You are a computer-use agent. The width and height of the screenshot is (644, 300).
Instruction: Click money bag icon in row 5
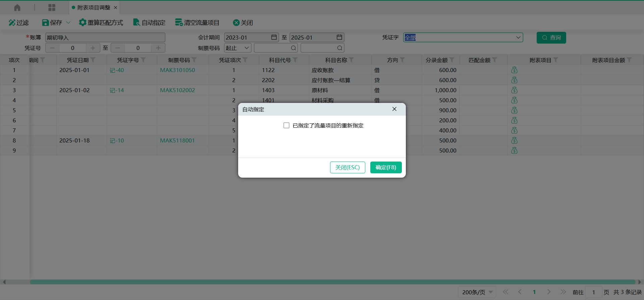(x=514, y=110)
